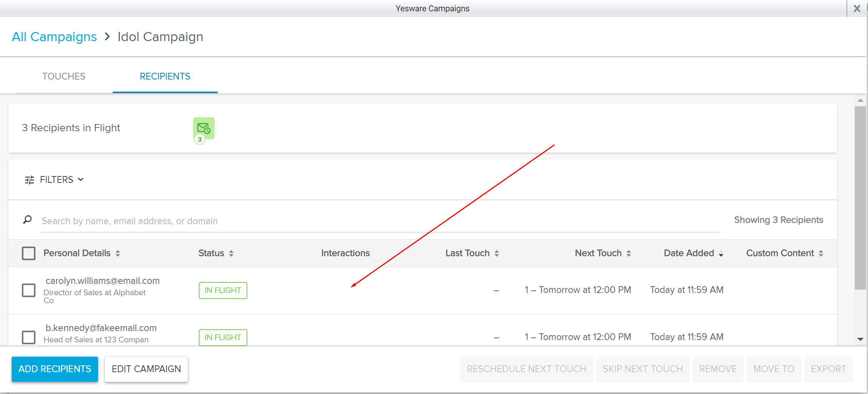Sort recipients by Status arrows icon
This screenshot has height=394, width=868.
(x=231, y=253)
